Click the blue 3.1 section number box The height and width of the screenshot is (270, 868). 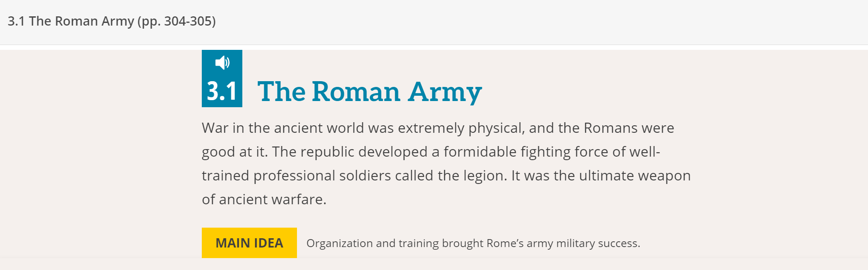pos(222,91)
